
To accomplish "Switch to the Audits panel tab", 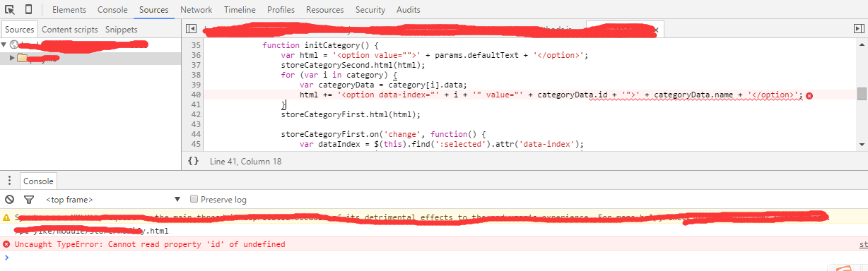I will point(408,10).
